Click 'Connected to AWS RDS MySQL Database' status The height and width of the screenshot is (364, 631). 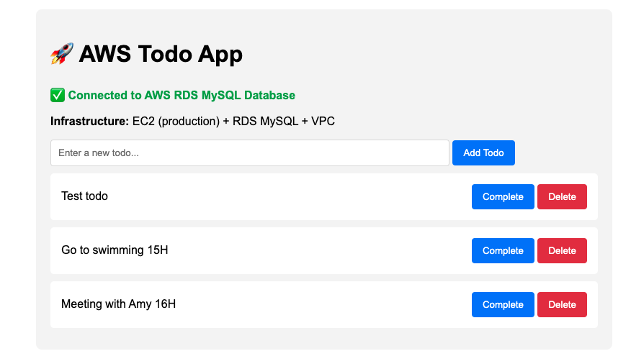(x=182, y=95)
